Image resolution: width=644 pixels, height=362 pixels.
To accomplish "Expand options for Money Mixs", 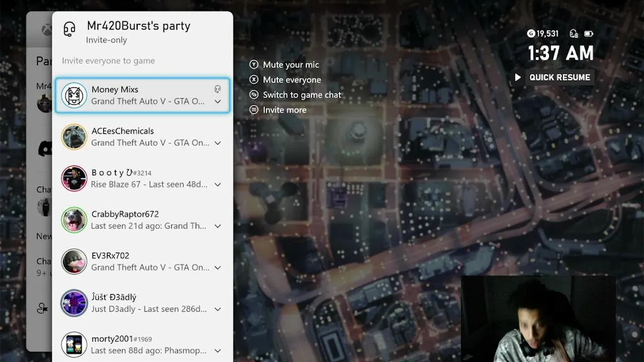I will click(217, 102).
